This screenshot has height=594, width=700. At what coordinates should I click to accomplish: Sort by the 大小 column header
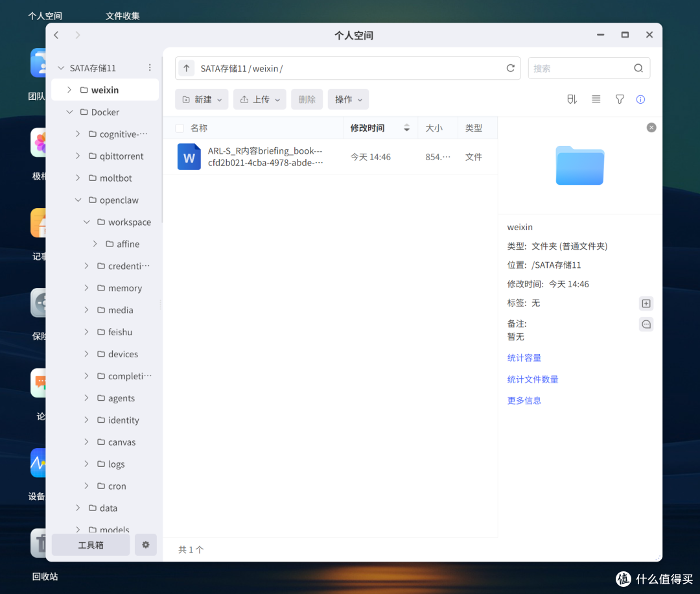pos(434,128)
